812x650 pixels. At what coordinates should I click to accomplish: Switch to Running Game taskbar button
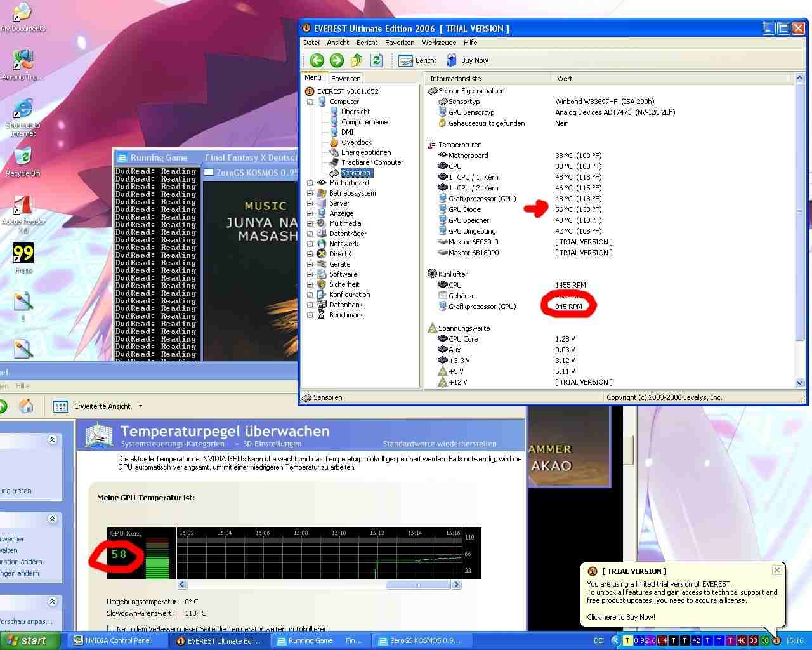(x=322, y=640)
